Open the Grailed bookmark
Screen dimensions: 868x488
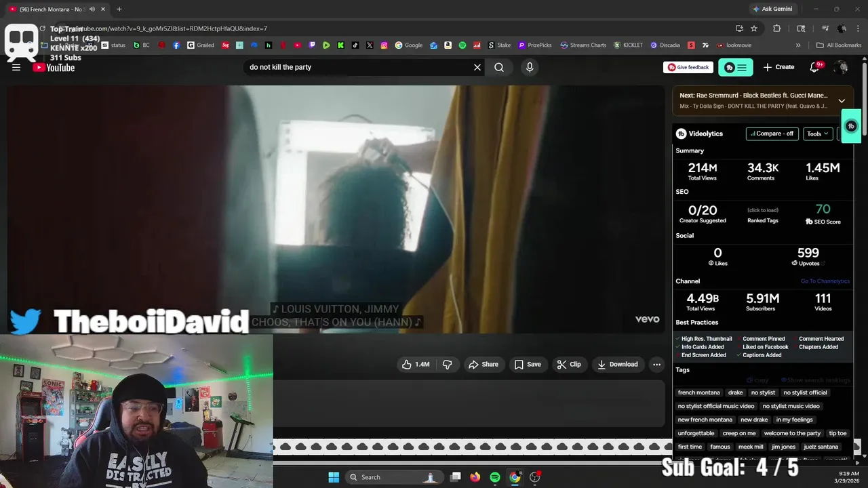[x=201, y=45]
